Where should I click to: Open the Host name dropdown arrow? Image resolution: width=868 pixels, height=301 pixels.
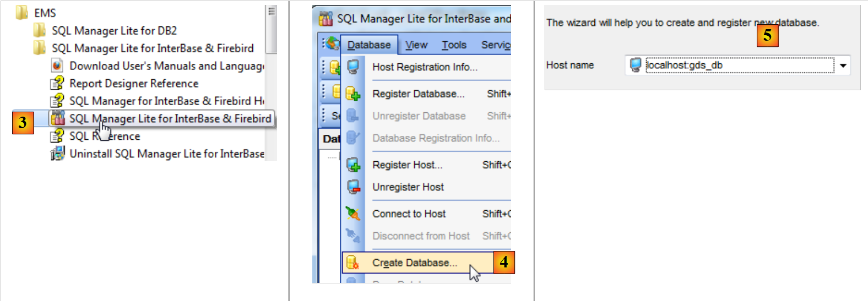843,65
